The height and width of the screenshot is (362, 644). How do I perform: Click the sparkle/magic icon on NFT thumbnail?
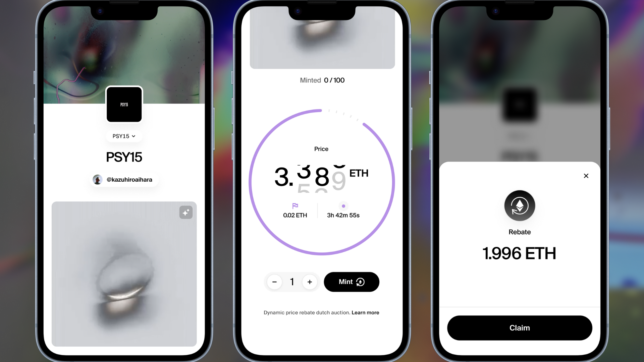coord(186,212)
